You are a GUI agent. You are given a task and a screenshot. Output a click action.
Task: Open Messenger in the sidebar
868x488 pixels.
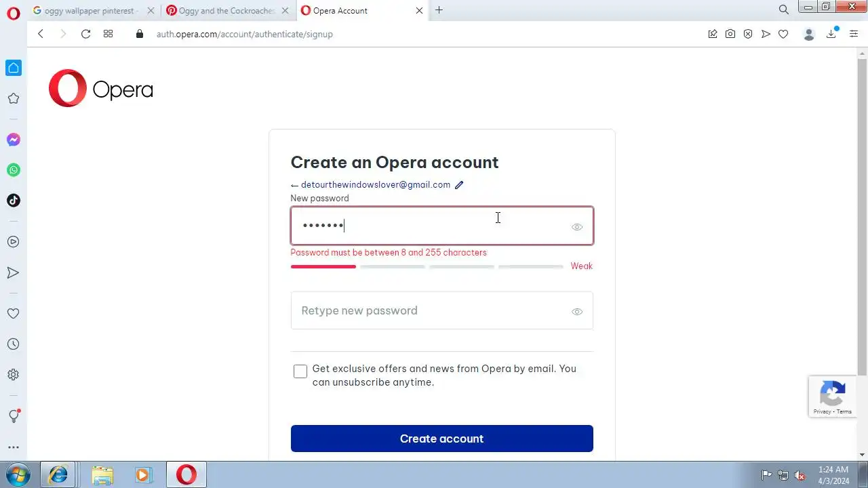(x=13, y=140)
